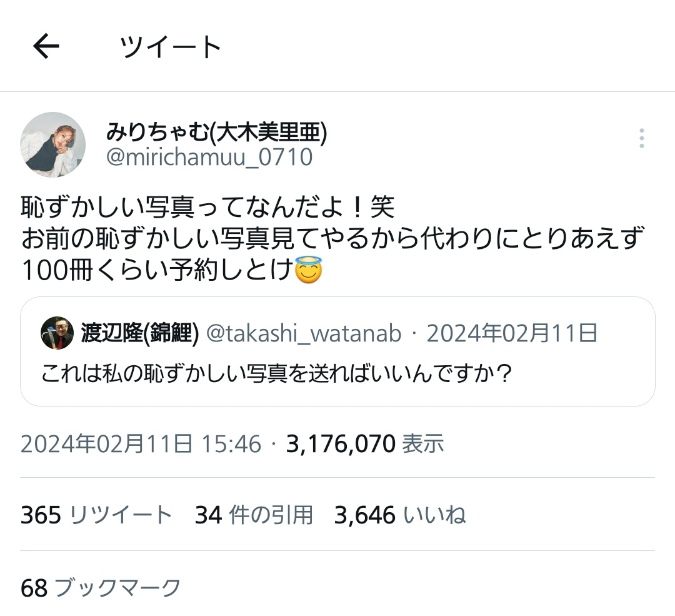675x616 pixels.
Task: View the 34 件の引用 quotes list
Action: pyautogui.click(x=254, y=515)
